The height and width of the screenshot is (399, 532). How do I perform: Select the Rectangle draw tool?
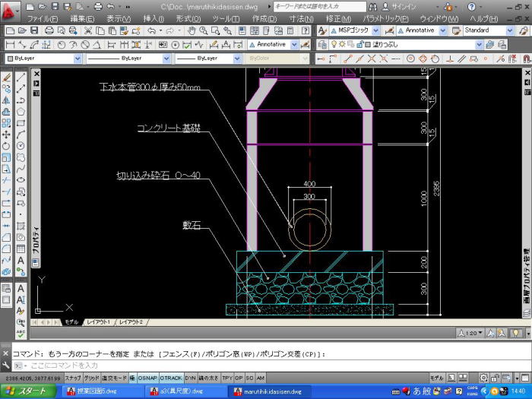tap(21, 123)
